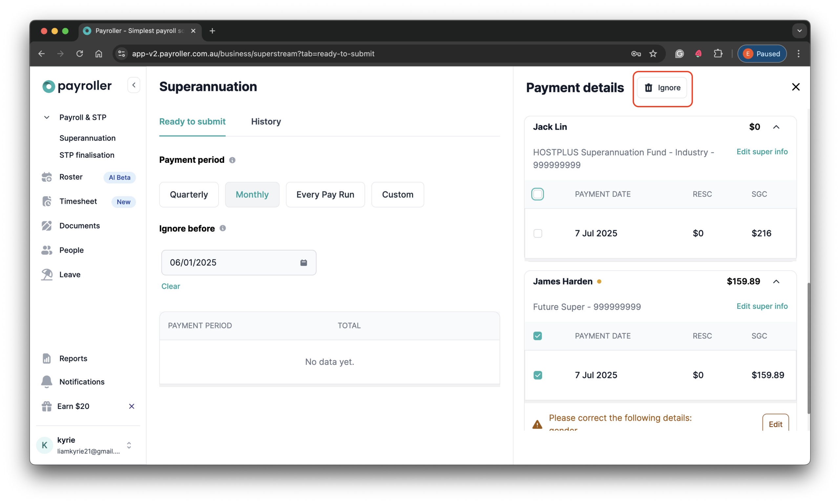Dismiss the Earn $20 promo
The height and width of the screenshot is (504, 840).
(132, 407)
